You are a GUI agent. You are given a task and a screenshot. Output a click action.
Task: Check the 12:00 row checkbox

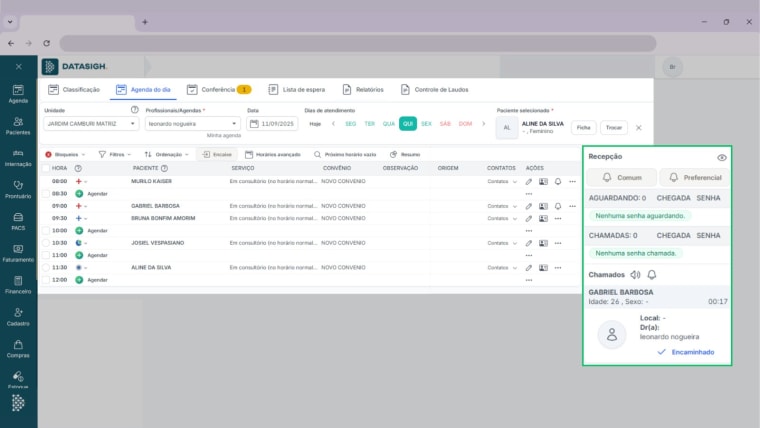(x=46, y=280)
